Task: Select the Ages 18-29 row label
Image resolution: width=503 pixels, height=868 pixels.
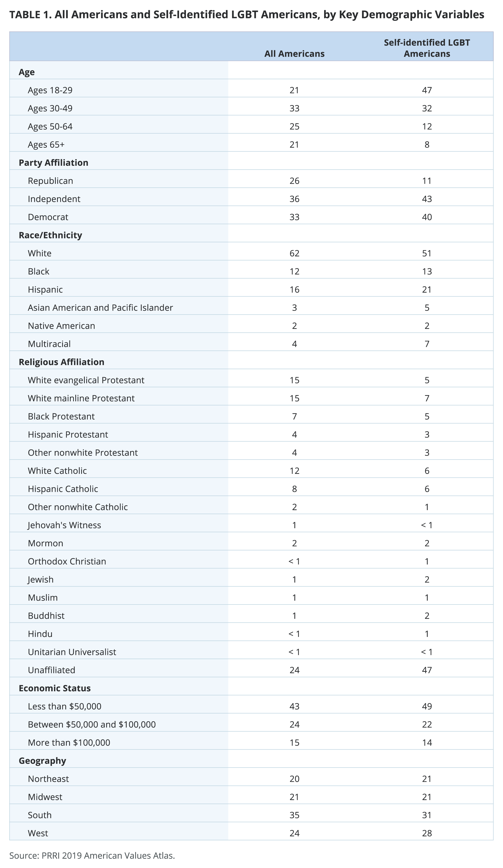Action: pos(50,90)
